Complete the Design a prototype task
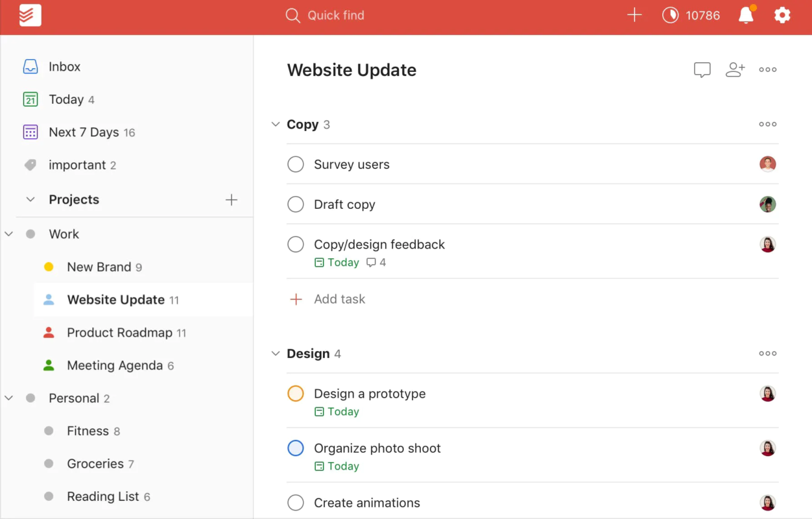 coord(296,394)
